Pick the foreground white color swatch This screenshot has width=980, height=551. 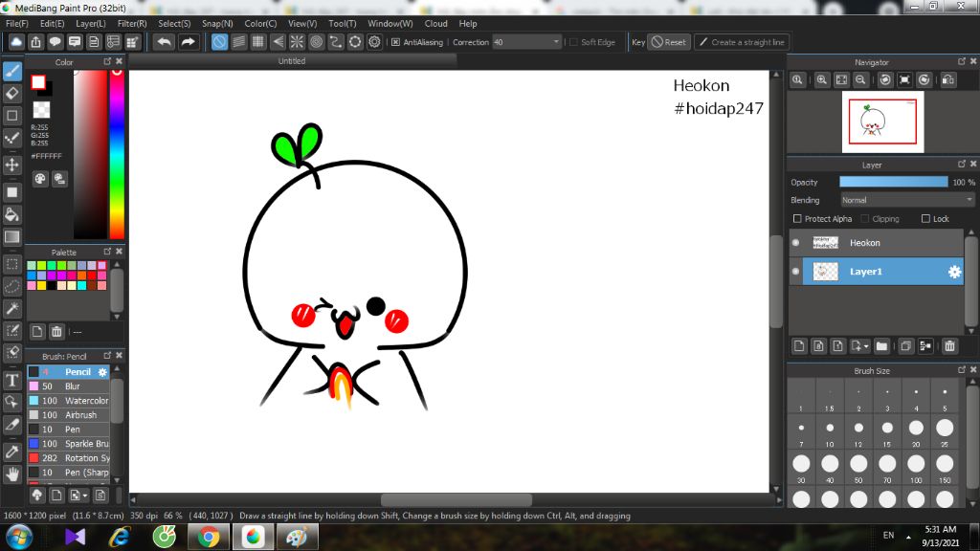click(38, 82)
